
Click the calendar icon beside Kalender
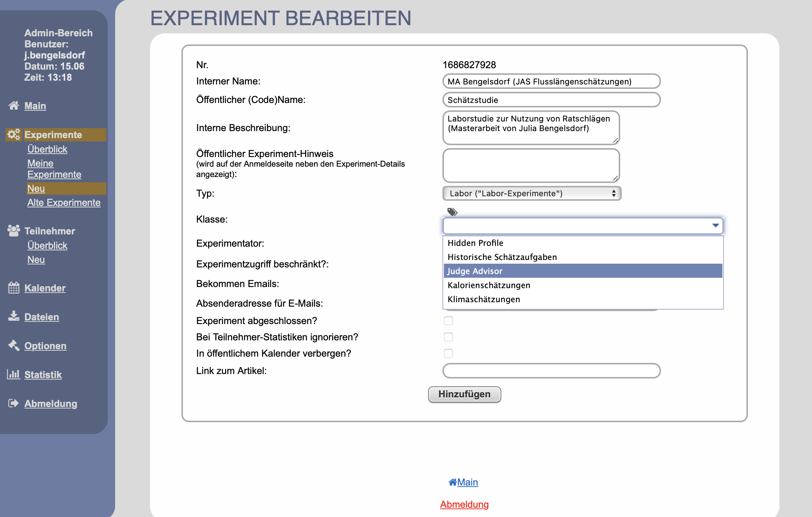click(14, 288)
